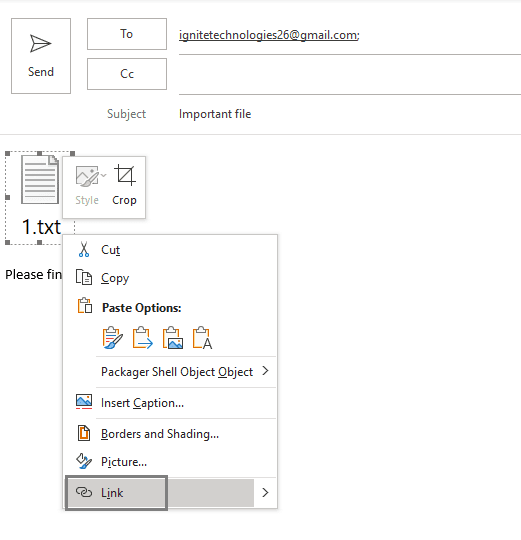Click the Borders and Shading icon
This screenshot has width=521, height=540.
[x=84, y=433]
